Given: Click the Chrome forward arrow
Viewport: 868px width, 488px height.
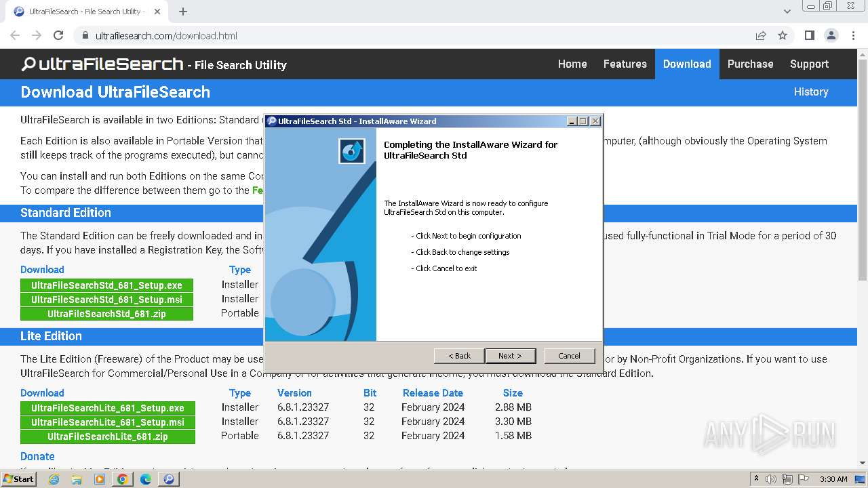Looking at the screenshot, I should pos(37,35).
